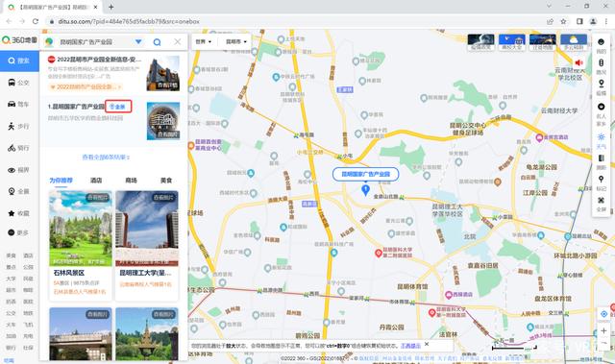The image size is (615, 364).
Task: Toggle the red speaker sound icon
Action: pyautogui.click(x=578, y=62)
